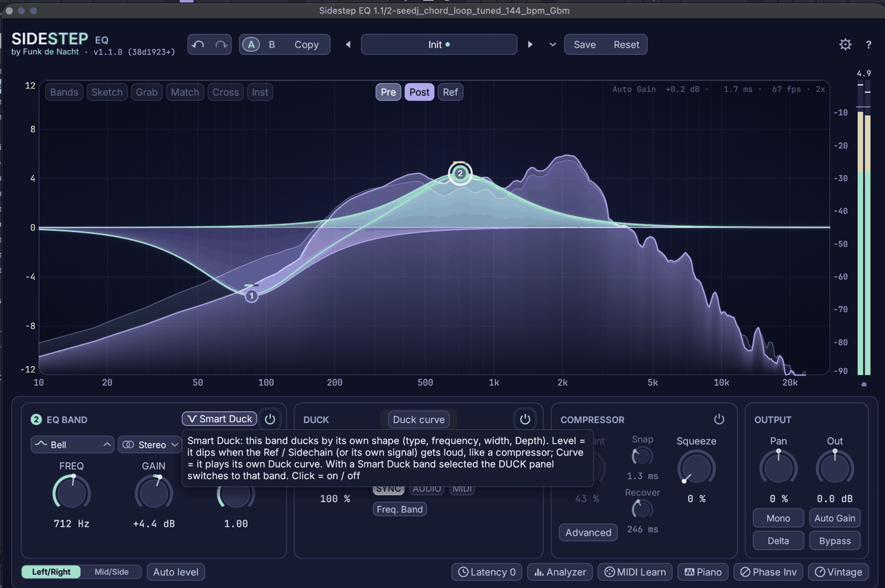
Task: Open the Bands tab
Action: (64, 92)
